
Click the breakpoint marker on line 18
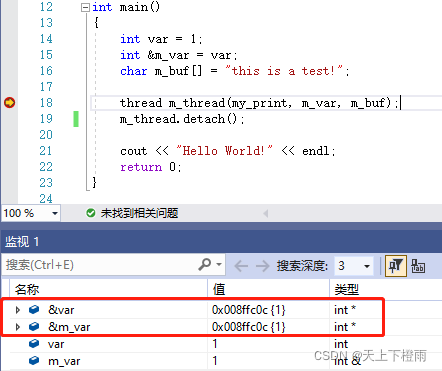[9, 102]
